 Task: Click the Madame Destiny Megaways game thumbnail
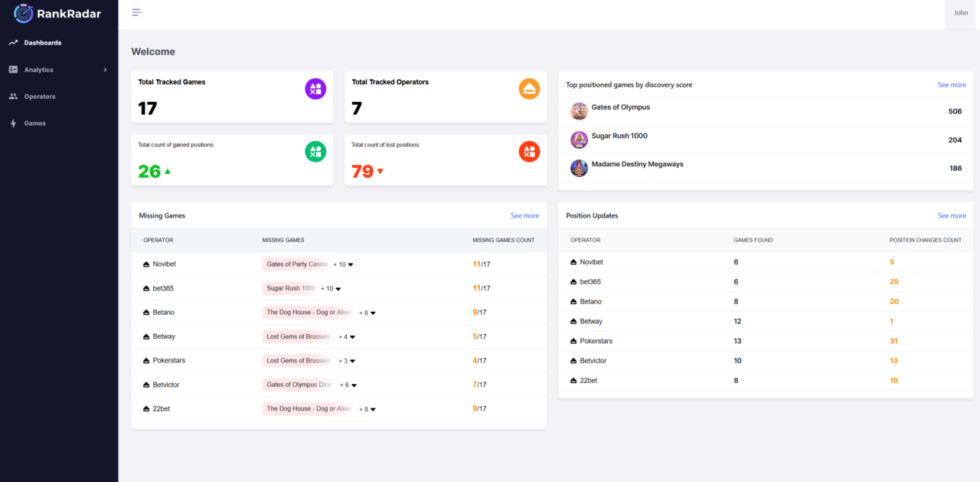click(579, 168)
